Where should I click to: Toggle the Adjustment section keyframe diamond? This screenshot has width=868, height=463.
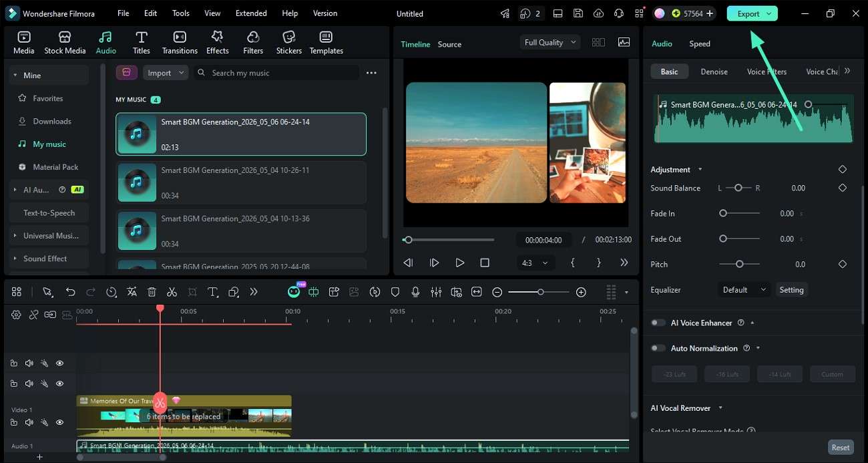click(x=843, y=170)
